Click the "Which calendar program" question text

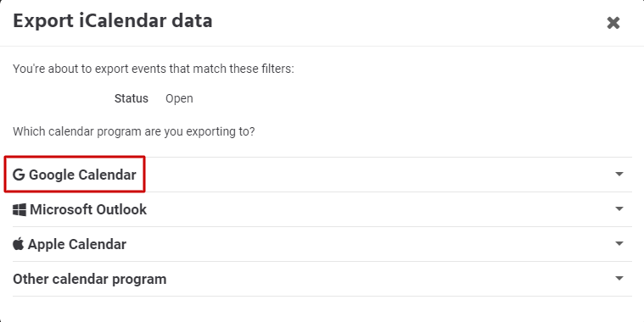[x=134, y=132]
